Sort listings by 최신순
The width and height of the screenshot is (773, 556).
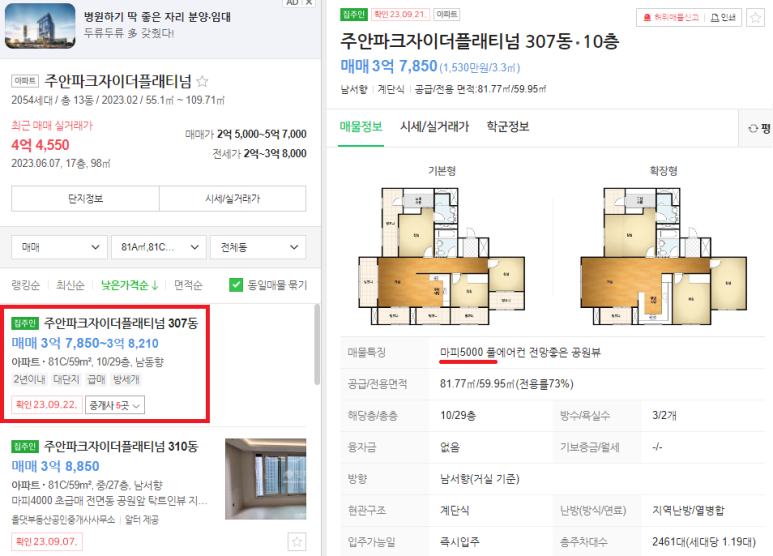point(70,285)
